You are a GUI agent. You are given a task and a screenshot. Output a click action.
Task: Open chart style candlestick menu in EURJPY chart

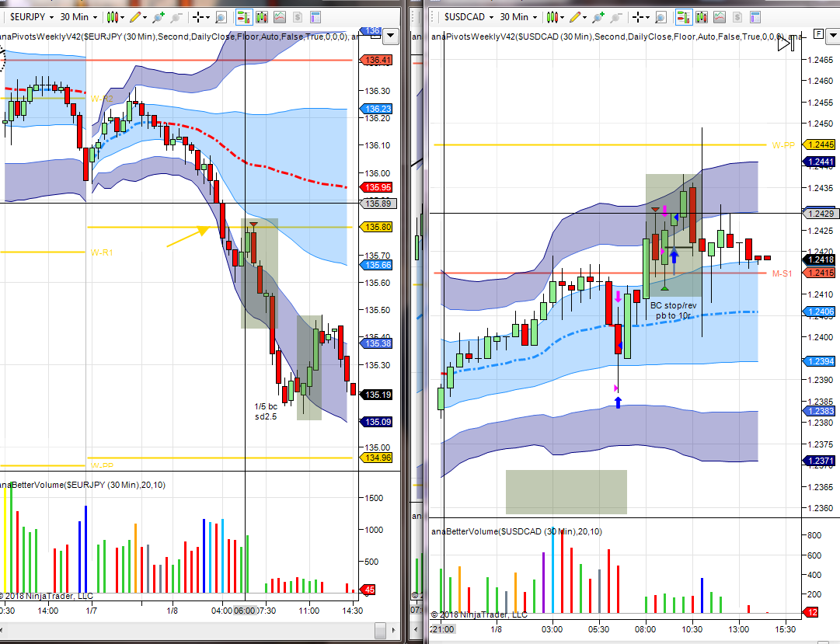click(112, 17)
